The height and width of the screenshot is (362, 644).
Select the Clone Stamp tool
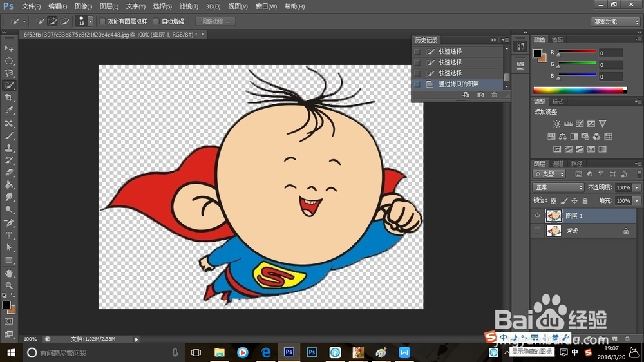coord(8,148)
